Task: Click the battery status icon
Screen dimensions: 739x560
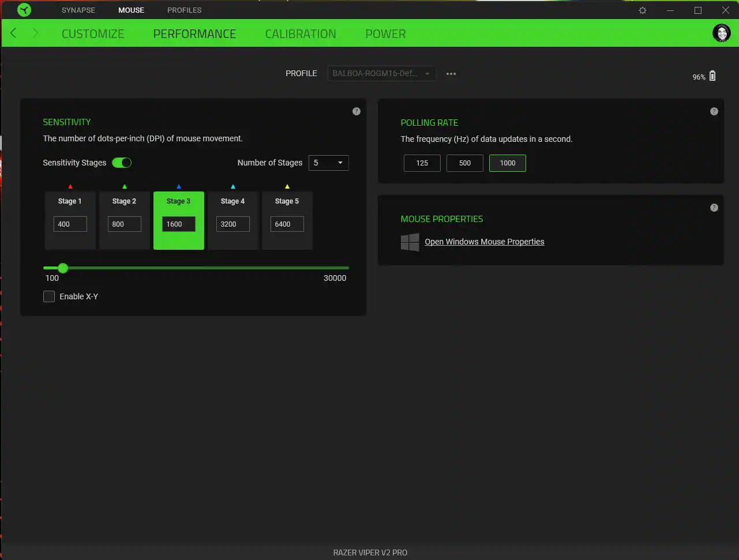Action: pyautogui.click(x=712, y=76)
